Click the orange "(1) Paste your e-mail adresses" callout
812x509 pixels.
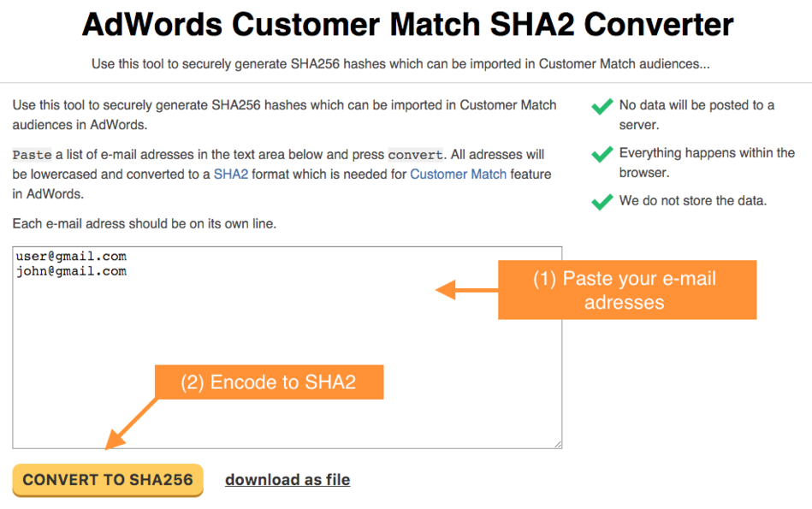tap(626, 290)
